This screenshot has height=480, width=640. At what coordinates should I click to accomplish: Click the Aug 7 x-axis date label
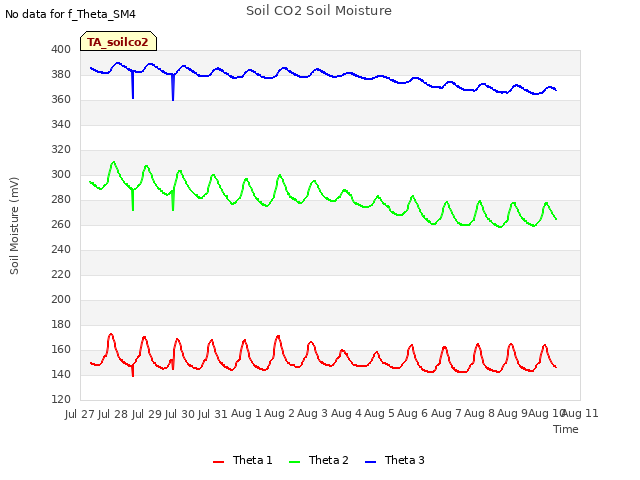click(x=446, y=414)
